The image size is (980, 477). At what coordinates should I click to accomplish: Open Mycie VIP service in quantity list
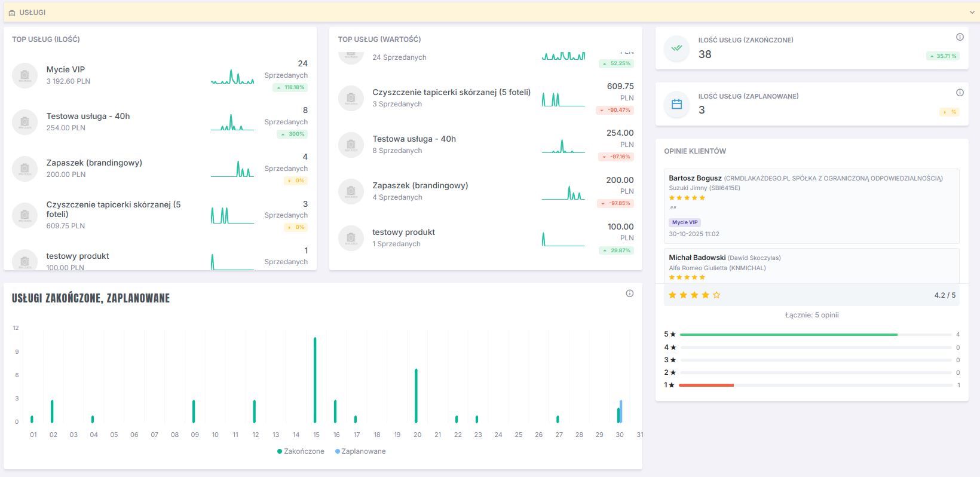66,69
